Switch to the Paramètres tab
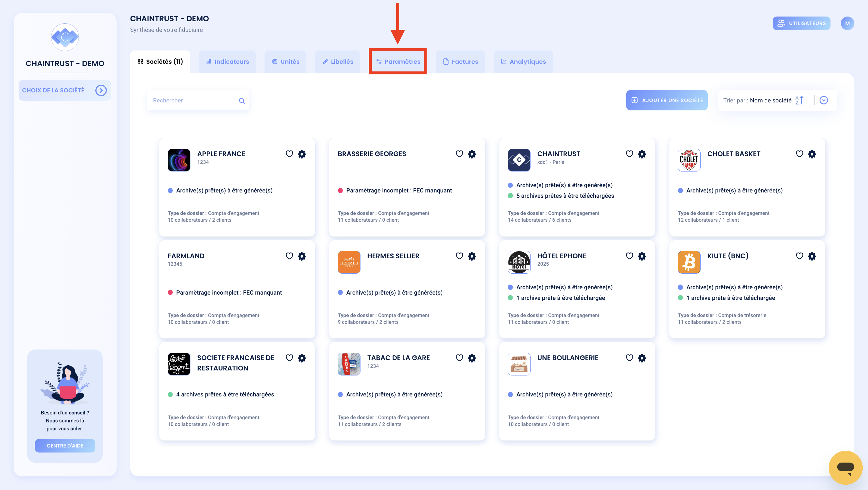Viewport: 868px width, 490px height. pos(398,62)
